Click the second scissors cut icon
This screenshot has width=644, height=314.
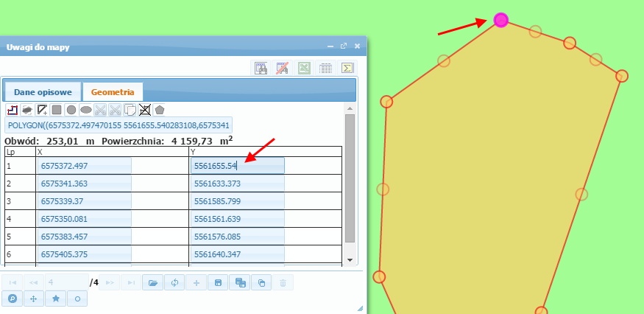116,110
